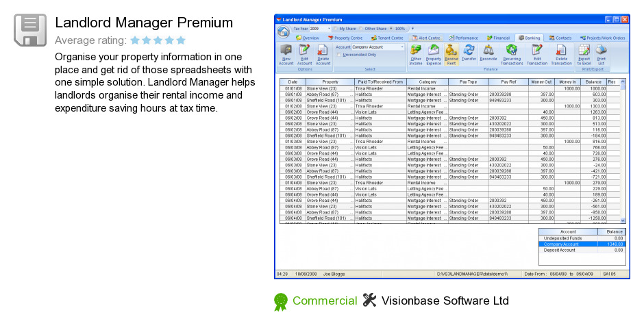
Task: Click the floppy disk software icon
Action: coord(30,30)
